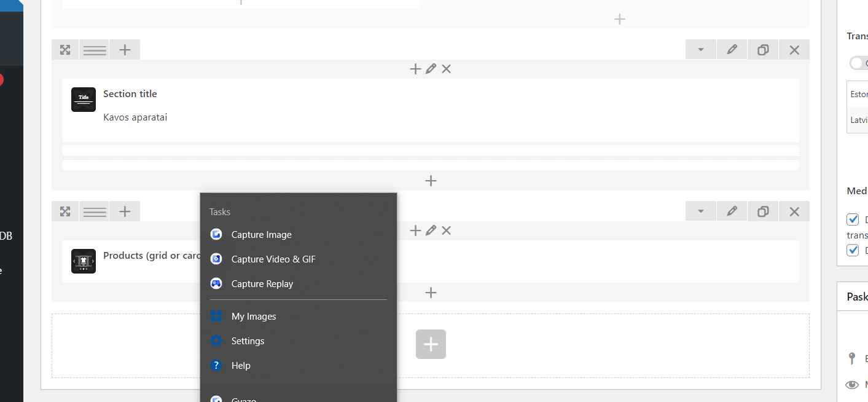This screenshot has height=402, width=868.
Task: Uncheck the second media checkbox in the sidebar
Action: click(853, 250)
